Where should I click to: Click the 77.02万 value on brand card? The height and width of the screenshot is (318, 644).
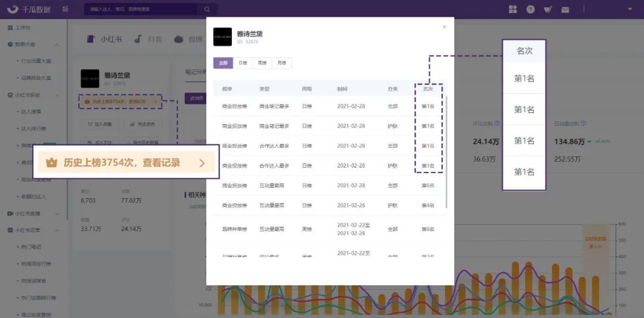(x=131, y=200)
